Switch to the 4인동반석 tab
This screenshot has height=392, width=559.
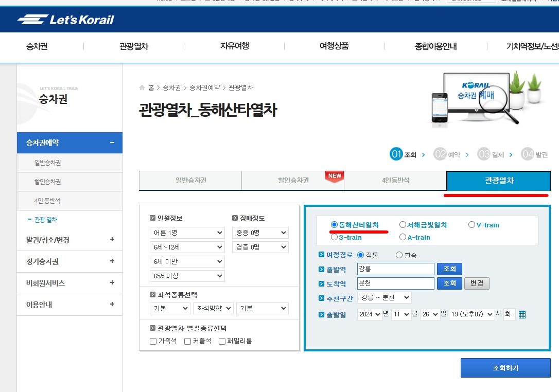(395, 181)
